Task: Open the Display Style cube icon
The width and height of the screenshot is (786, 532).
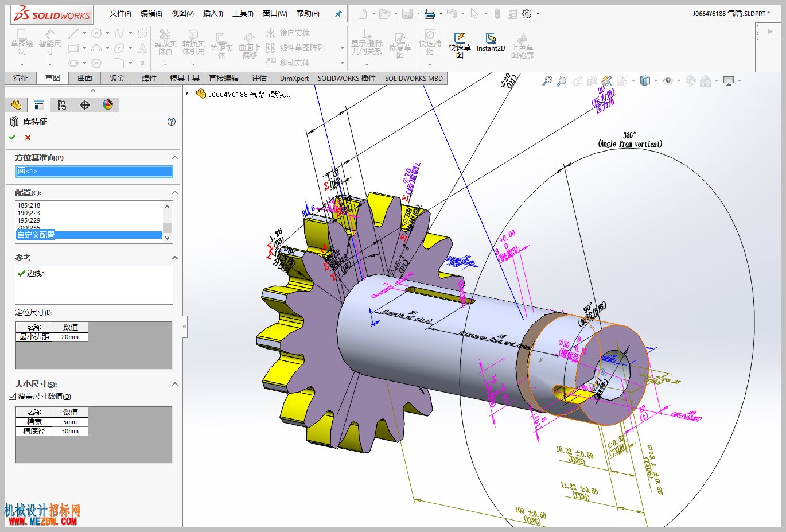Action: point(645,81)
